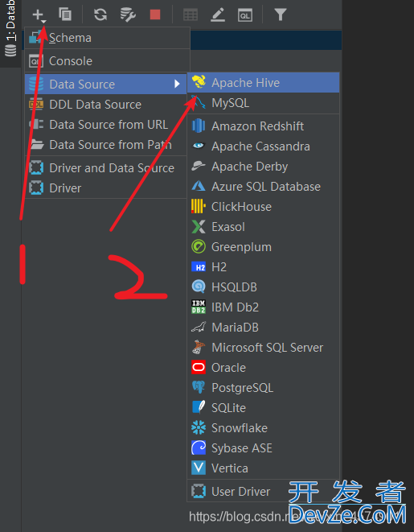
Task: Select Apache Hive data source
Action: [x=263, y=82]
